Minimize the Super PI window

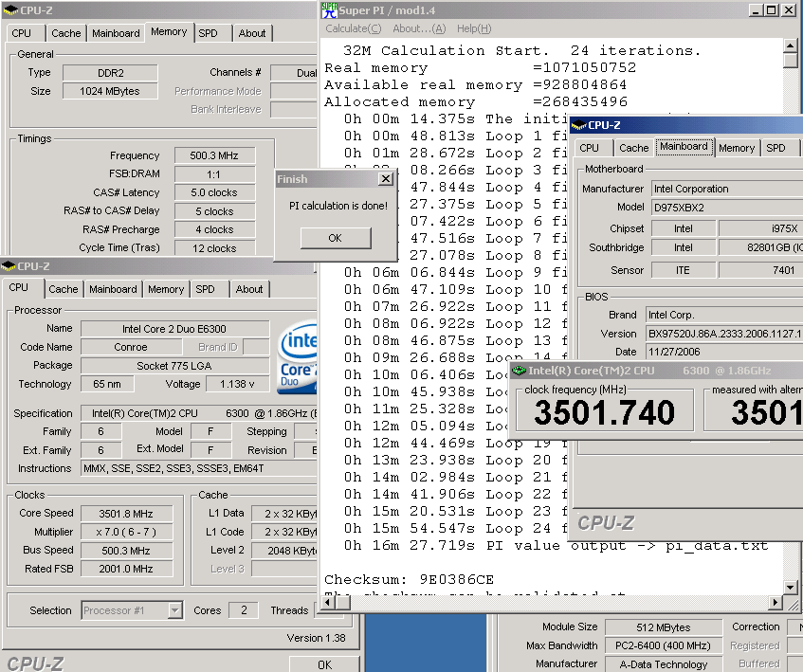[x=755, y=10]
